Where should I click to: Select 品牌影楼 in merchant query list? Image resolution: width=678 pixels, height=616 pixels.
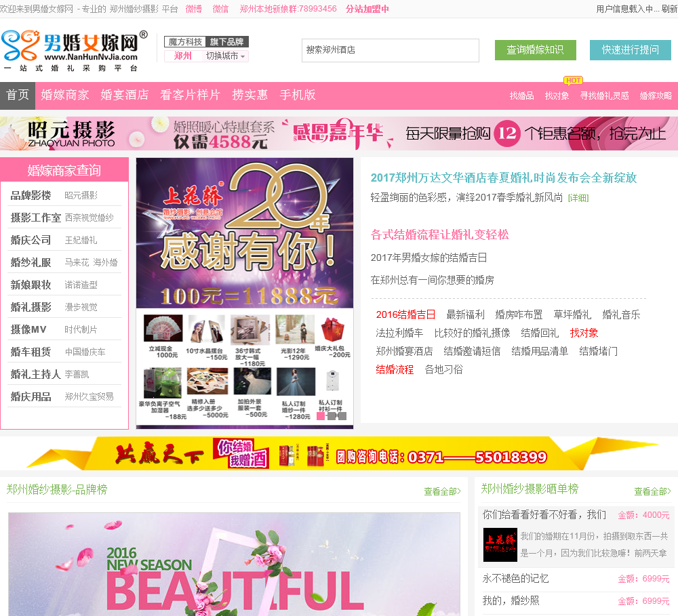coord(31,195)
